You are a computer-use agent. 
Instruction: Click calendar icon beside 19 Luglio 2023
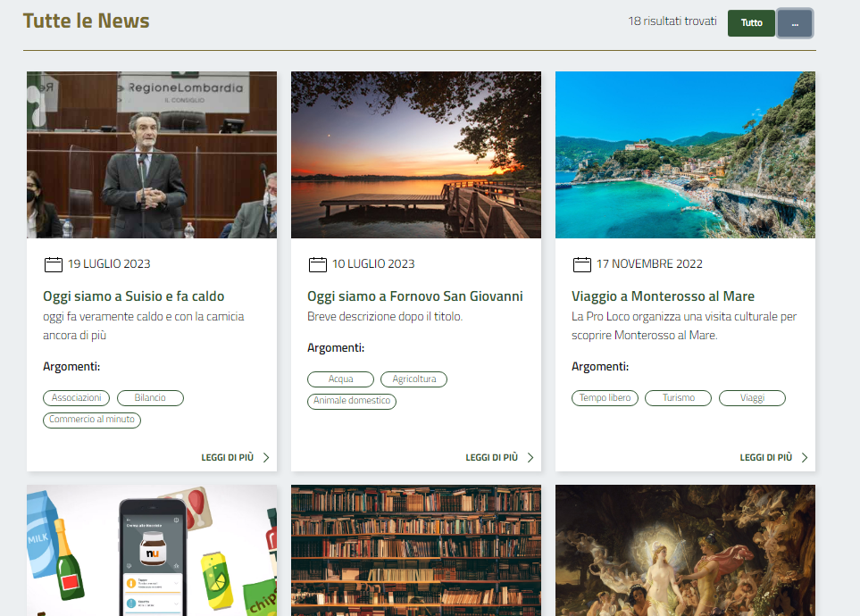pos(53,264)
